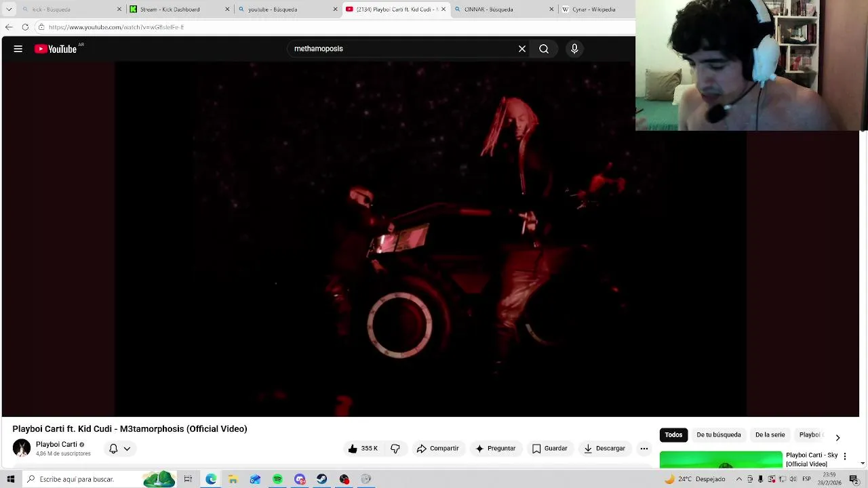View site information lock icon
Viewport: 868px width, 488px height.
[x=41, y=27]
